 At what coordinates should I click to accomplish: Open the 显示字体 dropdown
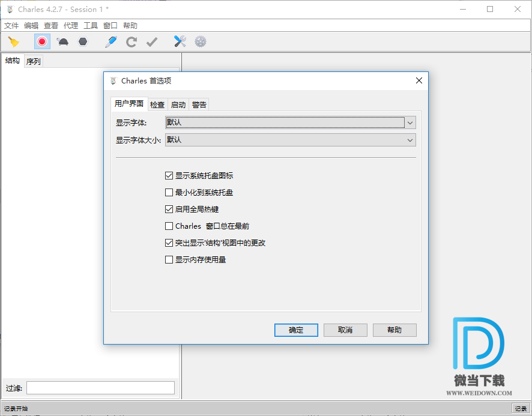291,122
